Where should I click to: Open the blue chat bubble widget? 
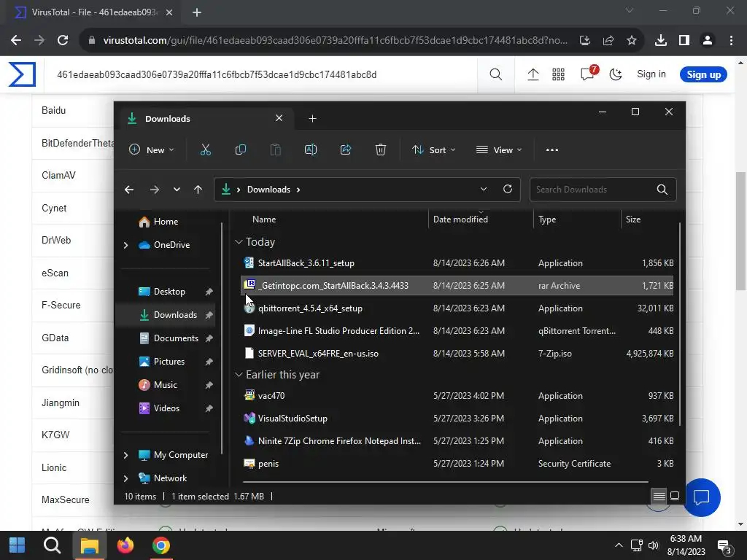(x=701, y=497)
